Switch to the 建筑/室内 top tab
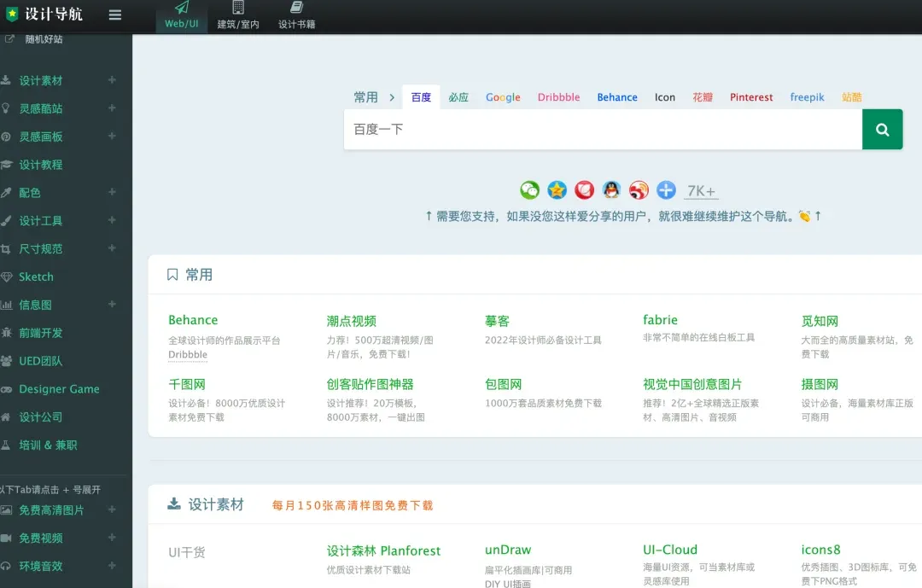The image size is (922, 588). click(238, 16)
